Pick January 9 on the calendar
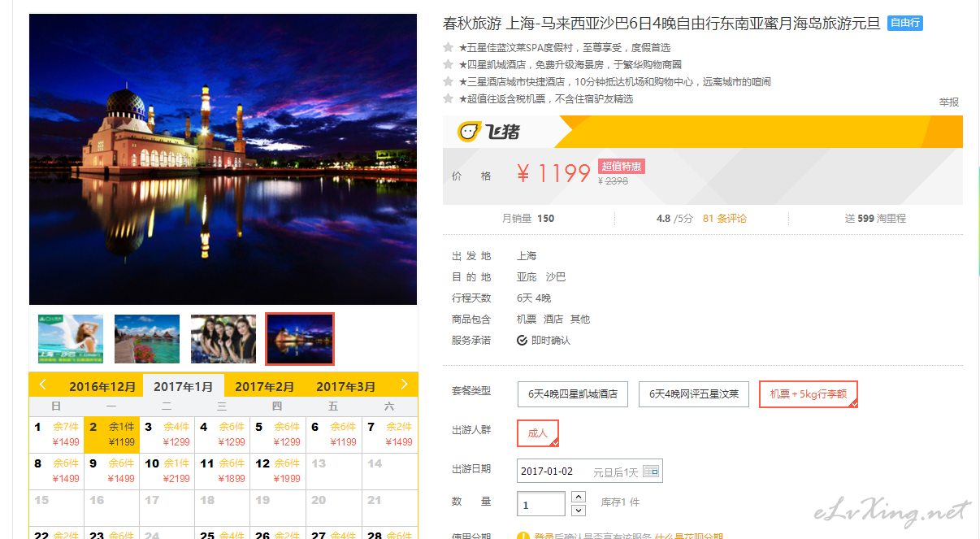 pyautogui.click(x=112, y=471)
